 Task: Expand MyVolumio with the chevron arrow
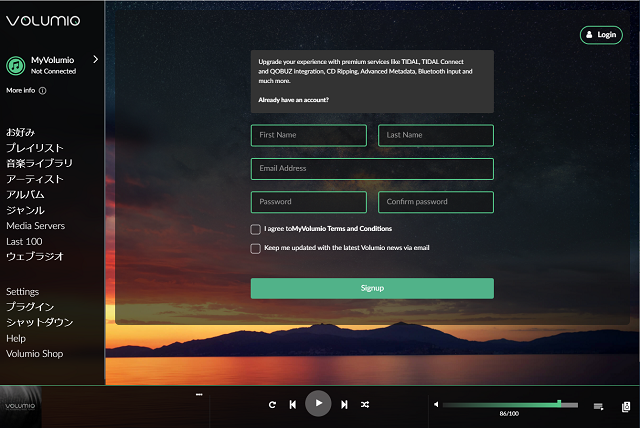[x=96, y=60]
